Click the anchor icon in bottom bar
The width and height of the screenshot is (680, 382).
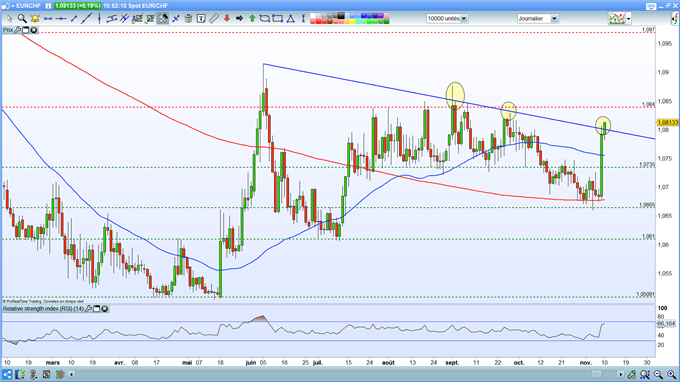coord(33,374)
